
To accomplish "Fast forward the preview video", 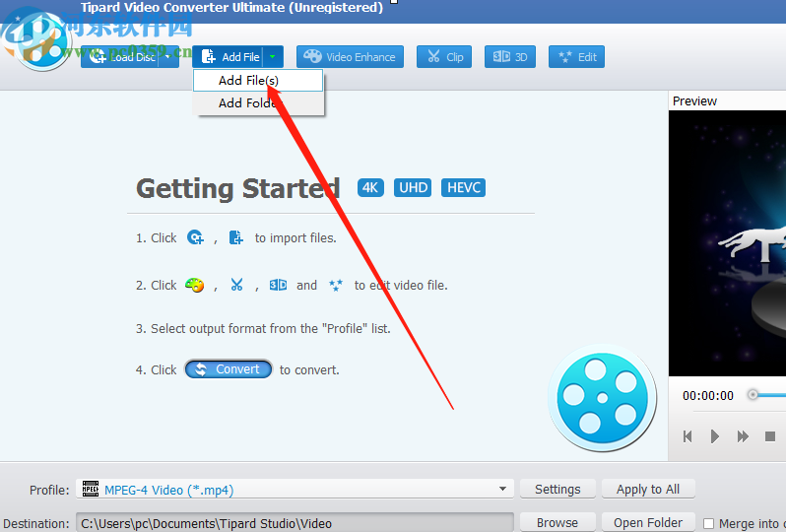I will [743, 436].
